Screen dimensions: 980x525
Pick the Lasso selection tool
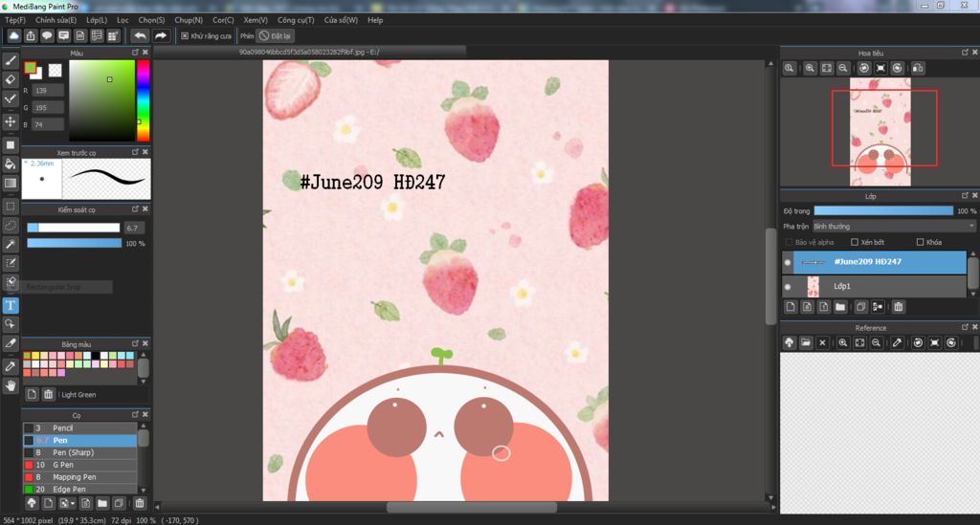[x=11, y=225]
